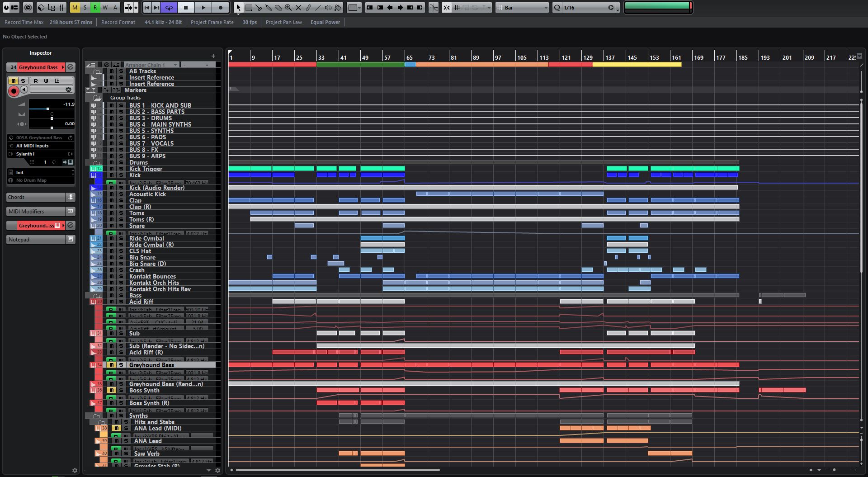Toggle the Cycle loop button in transport
This screenshot has height=477, width=868.
(x=169, y=8)
